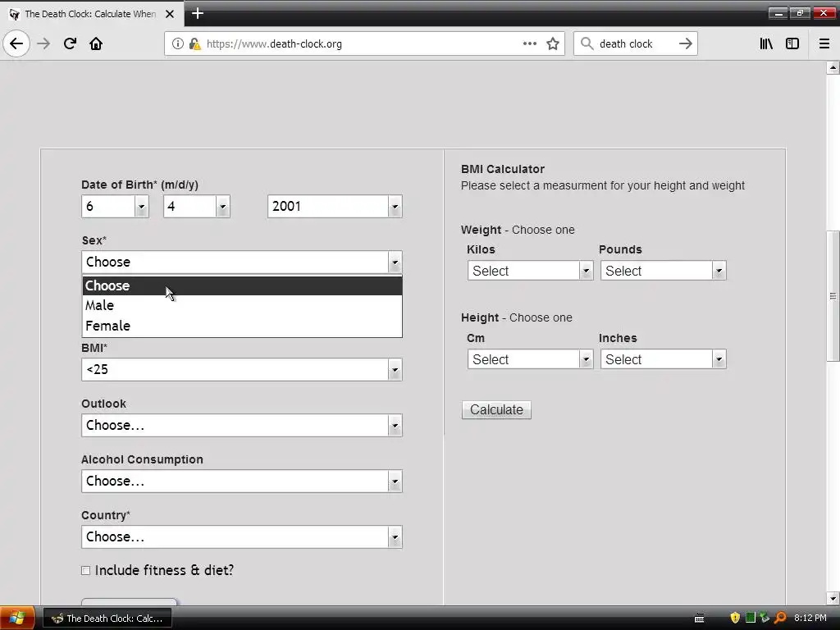The height and width of the screenshot is (630, 840).
Task: Click the BMI Calculator heading
Action: pyautogui.click(x=503, y=169)
